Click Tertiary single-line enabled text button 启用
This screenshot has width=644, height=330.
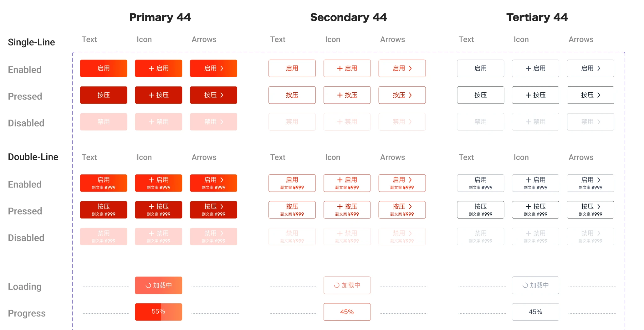tap(480, 68)
